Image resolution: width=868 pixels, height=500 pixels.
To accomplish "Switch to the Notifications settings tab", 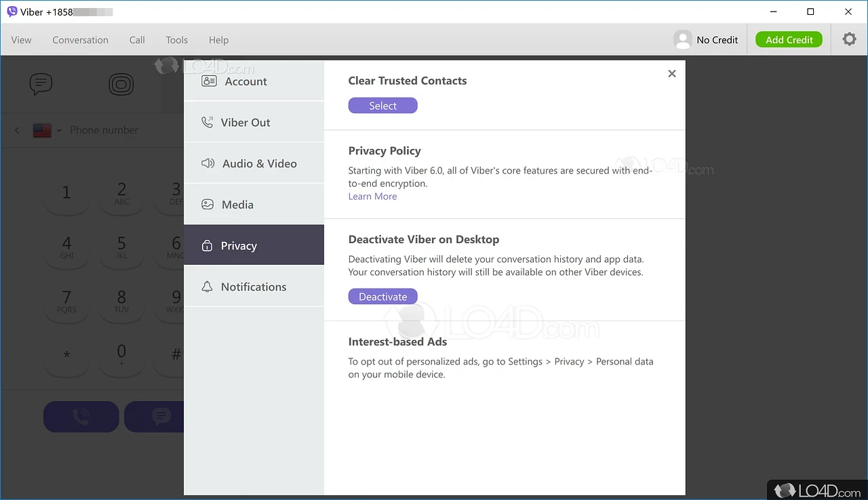I will click(254, 287).
